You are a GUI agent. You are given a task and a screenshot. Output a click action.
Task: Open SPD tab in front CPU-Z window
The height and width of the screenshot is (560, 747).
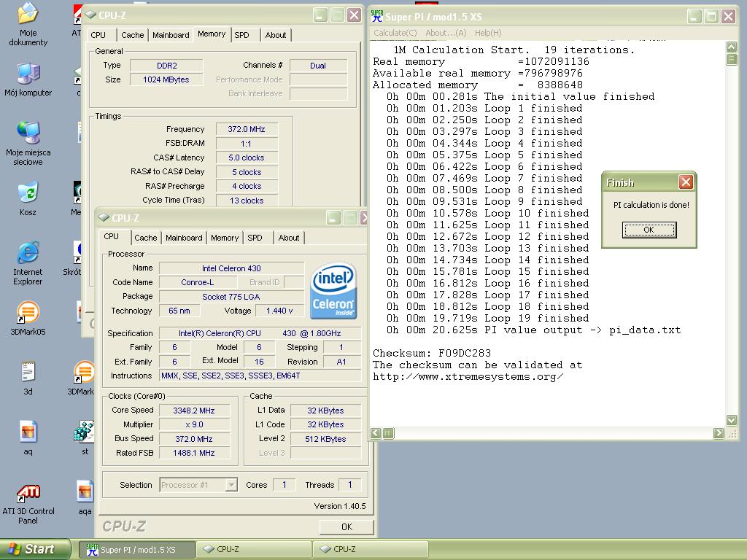255,238
